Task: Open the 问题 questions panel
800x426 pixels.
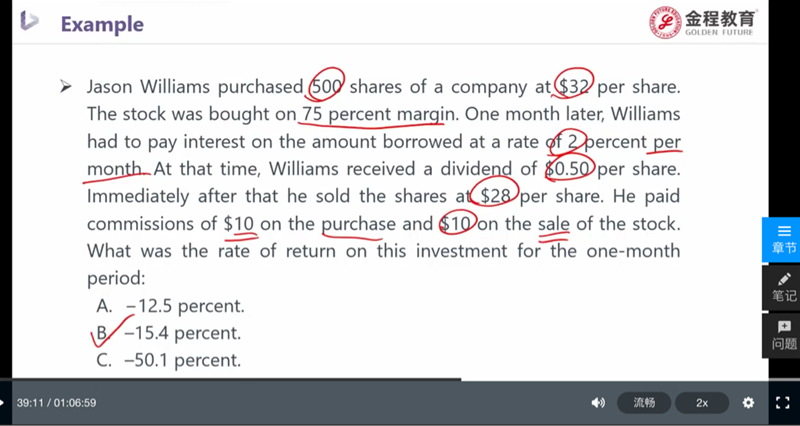Action: (783, 335)
